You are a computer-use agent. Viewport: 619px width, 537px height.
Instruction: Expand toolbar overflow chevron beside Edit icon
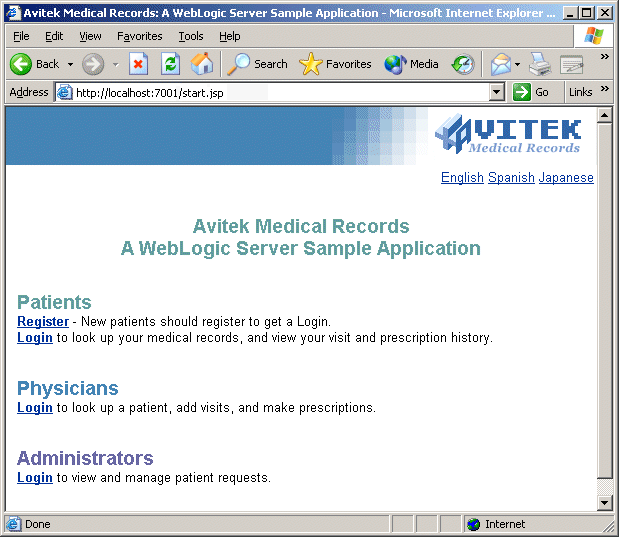(x=604, y=57)
